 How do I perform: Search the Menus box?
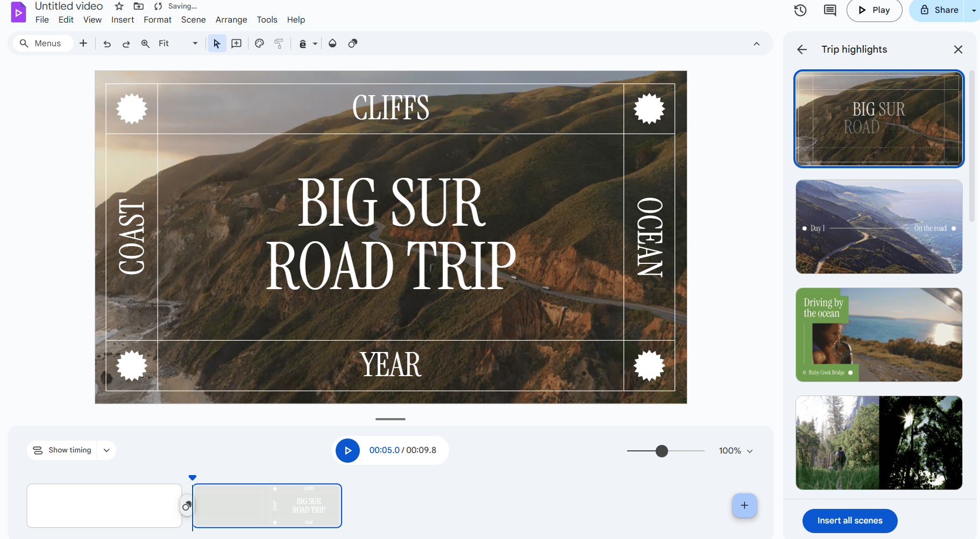[x=43, y=44]
